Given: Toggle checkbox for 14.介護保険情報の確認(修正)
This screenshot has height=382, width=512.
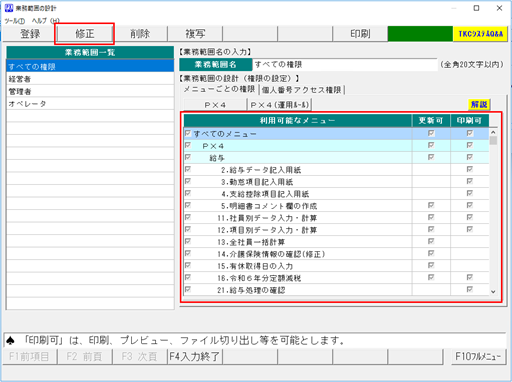Looking at the screenshot, I should click(188, 253).
